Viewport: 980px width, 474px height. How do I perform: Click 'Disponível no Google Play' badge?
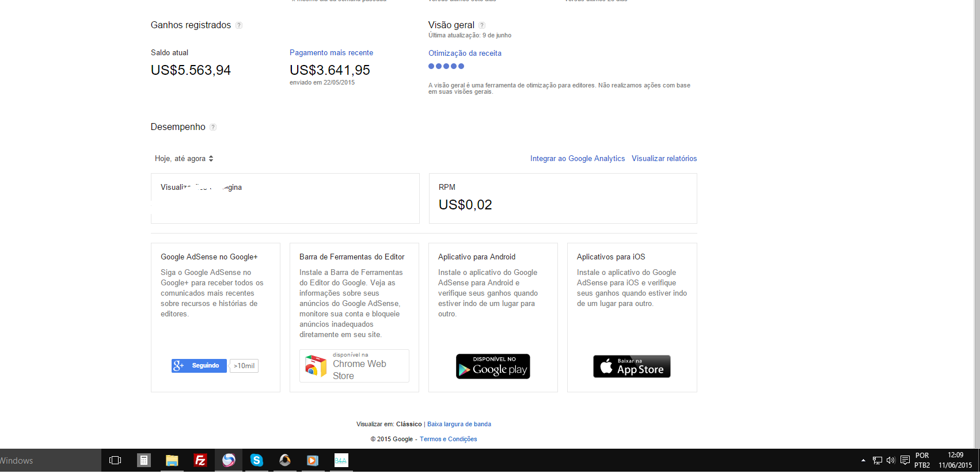point(493,366)
